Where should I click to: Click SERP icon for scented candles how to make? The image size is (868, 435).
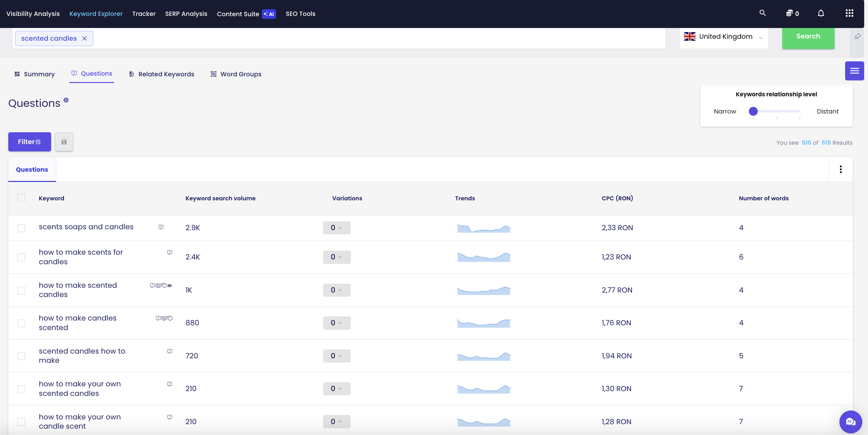click(x=169, y=351)
